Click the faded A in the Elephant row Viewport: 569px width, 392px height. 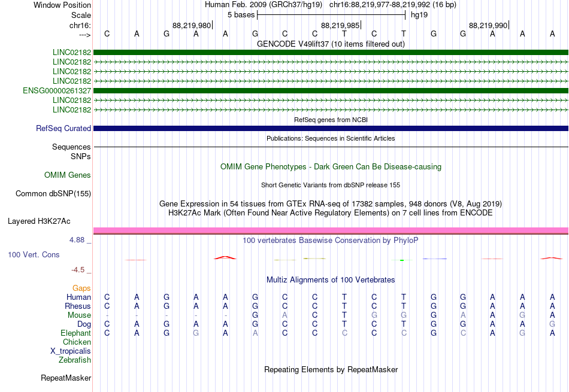coord(255,333)
